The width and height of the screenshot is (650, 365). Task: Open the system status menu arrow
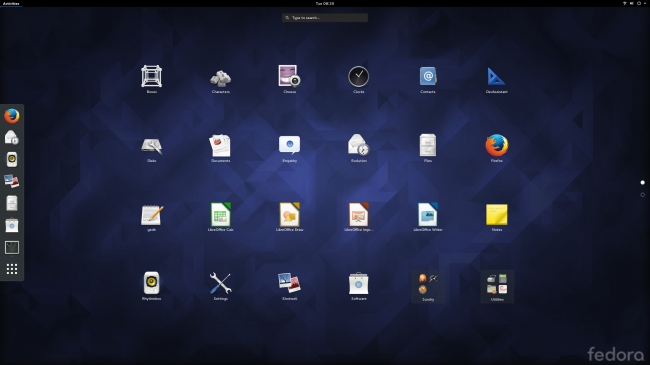click(x=645, y=3)
